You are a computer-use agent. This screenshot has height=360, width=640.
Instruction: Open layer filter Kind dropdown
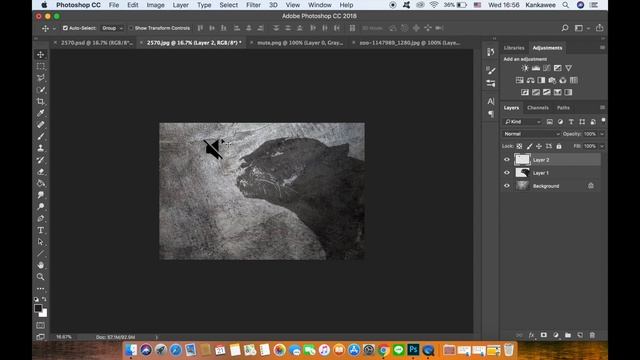pos(522,122)
